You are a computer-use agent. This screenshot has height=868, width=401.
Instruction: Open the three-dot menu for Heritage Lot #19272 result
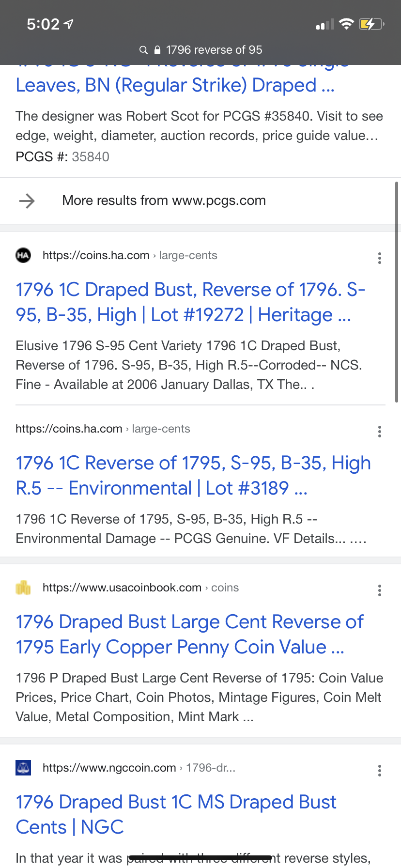pos(380,258)
